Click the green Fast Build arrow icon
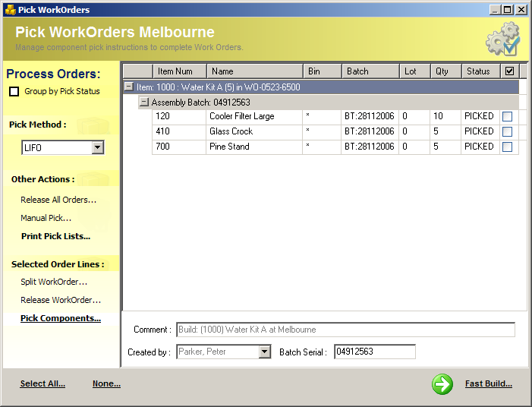This screenshot has width=532, height=407. coord(442,384)
